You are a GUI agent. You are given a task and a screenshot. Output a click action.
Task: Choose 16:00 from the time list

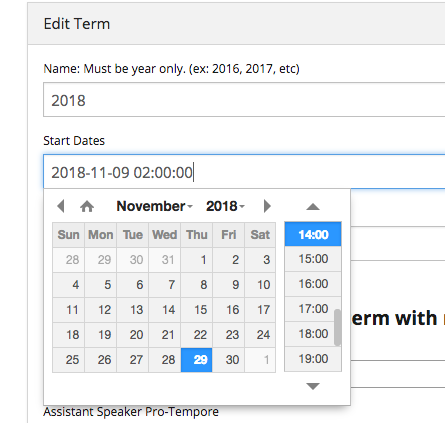click(313, 284)
